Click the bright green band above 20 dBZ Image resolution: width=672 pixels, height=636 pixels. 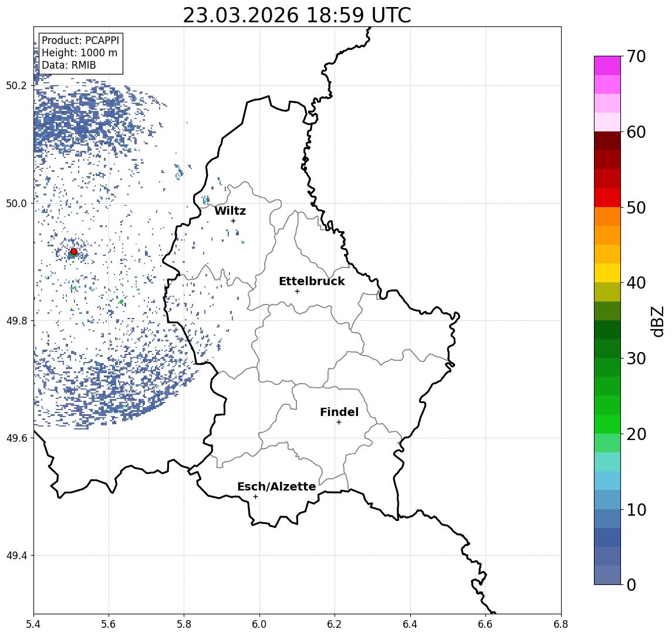607,424
